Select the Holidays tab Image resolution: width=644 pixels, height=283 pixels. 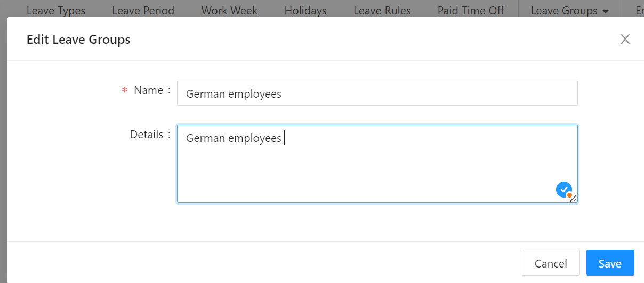(x=305, y=11)
